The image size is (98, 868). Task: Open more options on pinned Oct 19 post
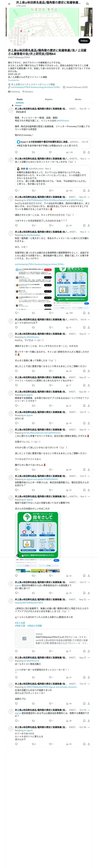point(89,109)
